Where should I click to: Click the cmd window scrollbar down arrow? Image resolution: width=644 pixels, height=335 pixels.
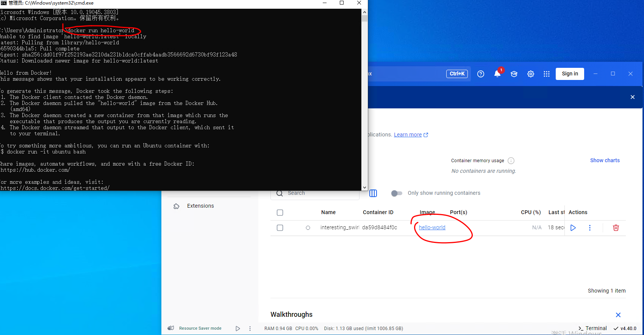[364, 187]
